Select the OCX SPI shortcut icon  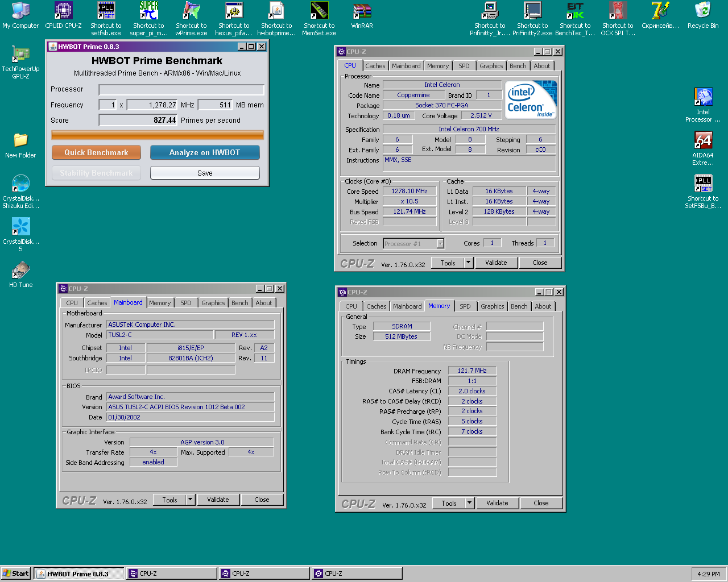click(x=618, y=19)
